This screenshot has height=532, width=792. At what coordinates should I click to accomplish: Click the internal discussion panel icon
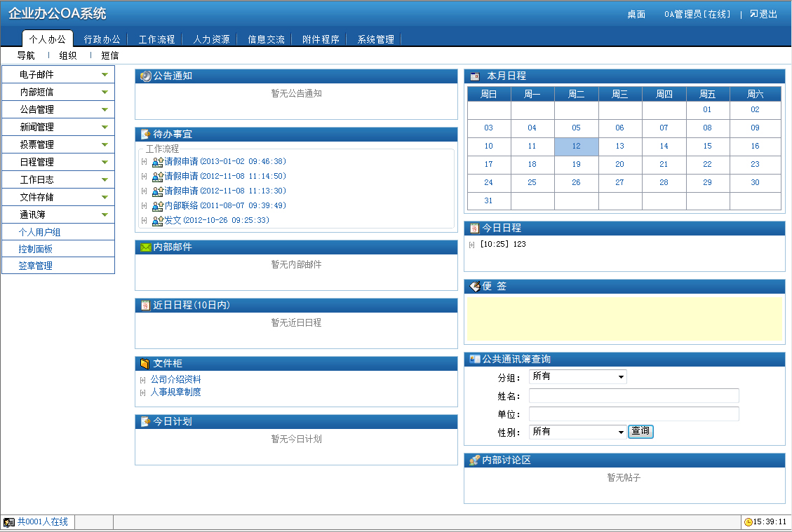click(475, 461)
